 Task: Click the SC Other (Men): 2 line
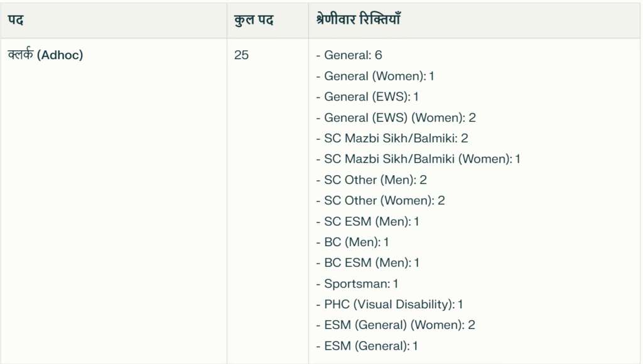(372, 180)
